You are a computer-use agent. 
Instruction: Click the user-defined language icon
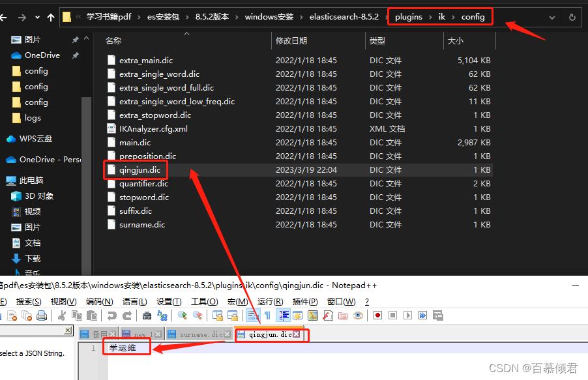click(x=298, y=316)
